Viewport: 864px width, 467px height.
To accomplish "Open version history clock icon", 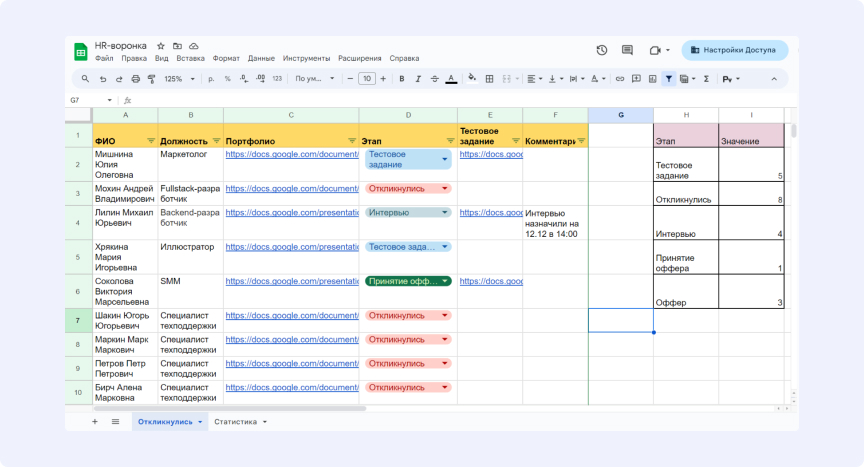I will pos(601,50).
